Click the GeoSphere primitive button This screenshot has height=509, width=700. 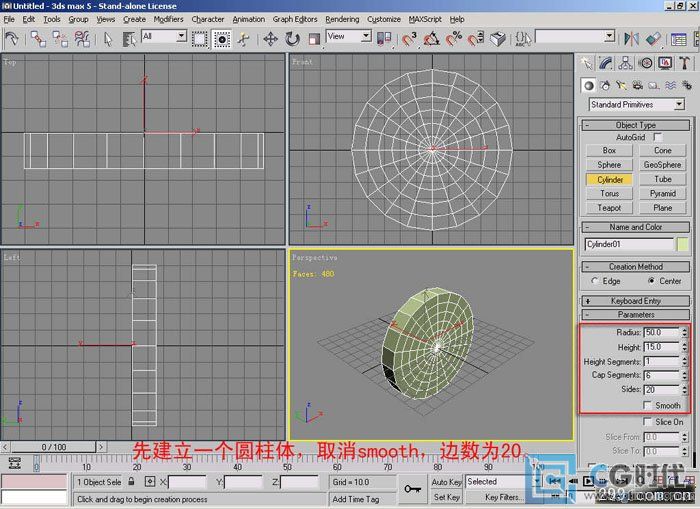point(662,165)
